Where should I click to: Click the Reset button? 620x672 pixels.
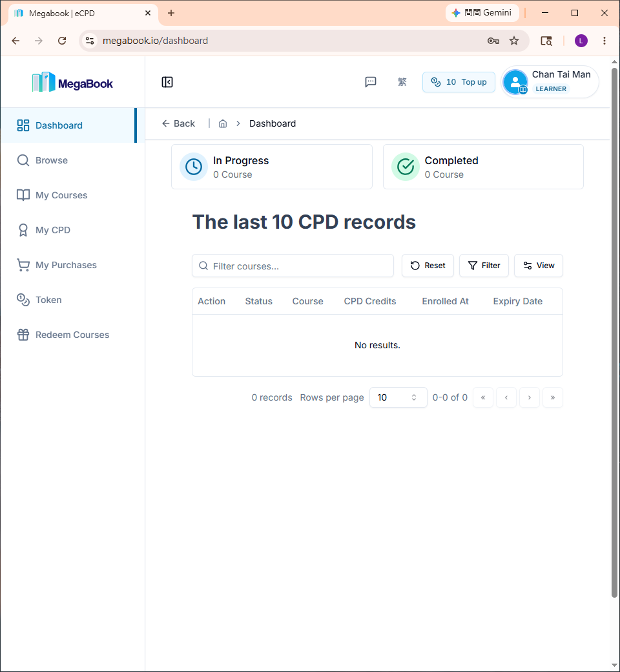pyautogui.click(x=428, y=266)
